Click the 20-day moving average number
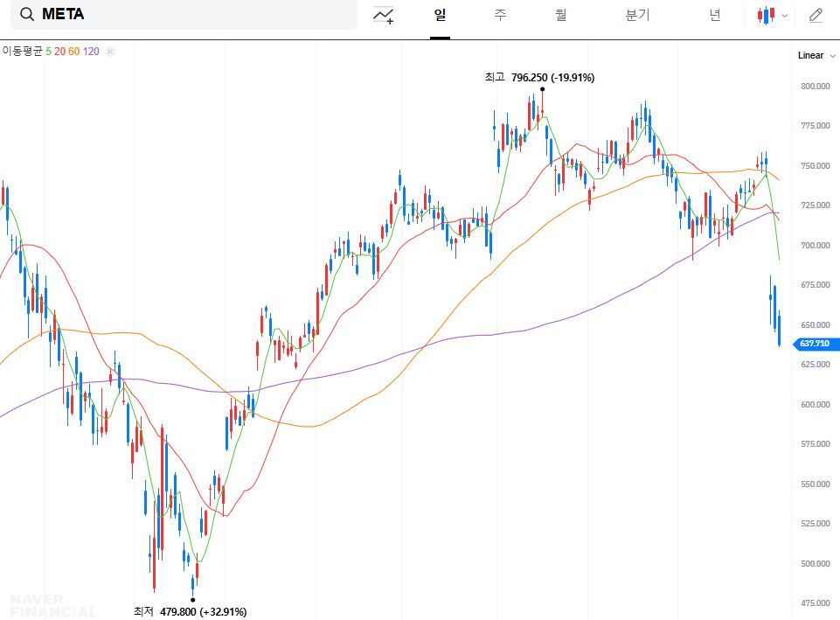The width and height of the screenshot is (840, 620). (59, 52)
